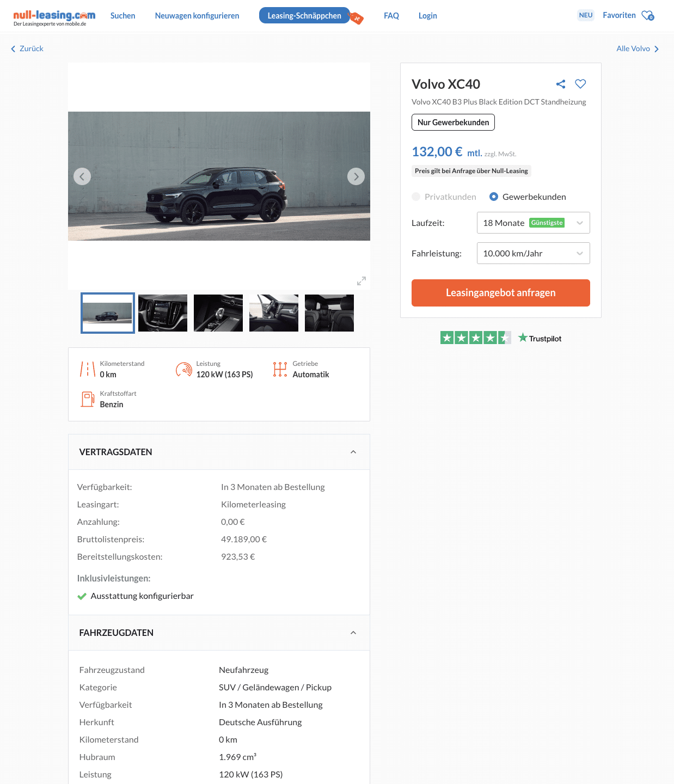
Task: Open favorites via the heart counter icon
Action: click(x=648, y=16)
